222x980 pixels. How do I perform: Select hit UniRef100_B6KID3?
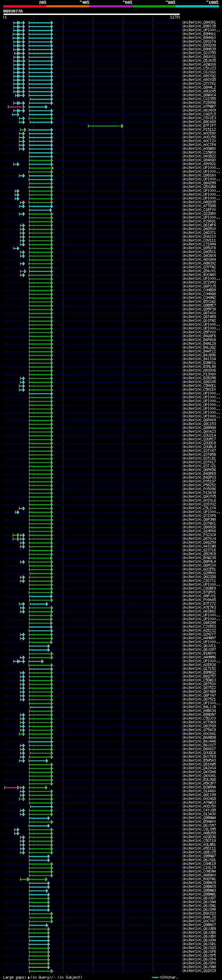[x=199, y=913]
